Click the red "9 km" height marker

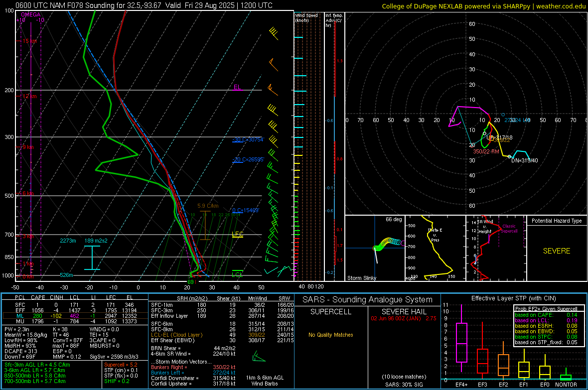pyautogui.click(x=28, y=147)
